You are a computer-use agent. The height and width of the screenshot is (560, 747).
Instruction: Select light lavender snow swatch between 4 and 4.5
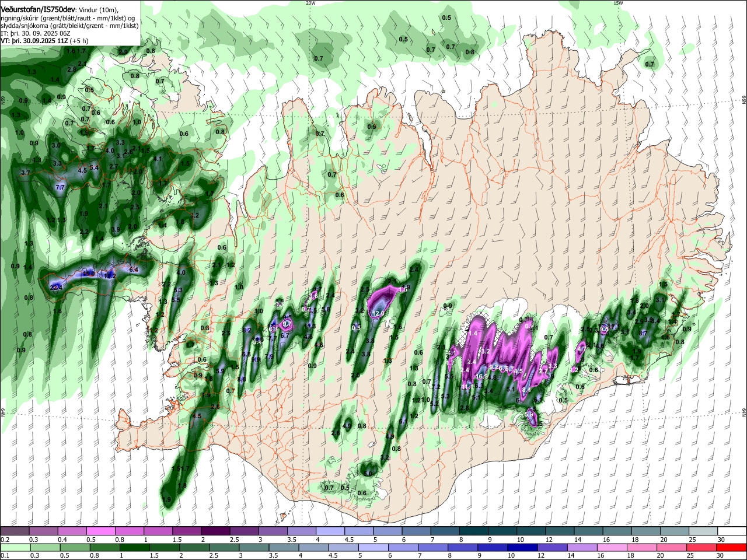click(x=329, y=531)
